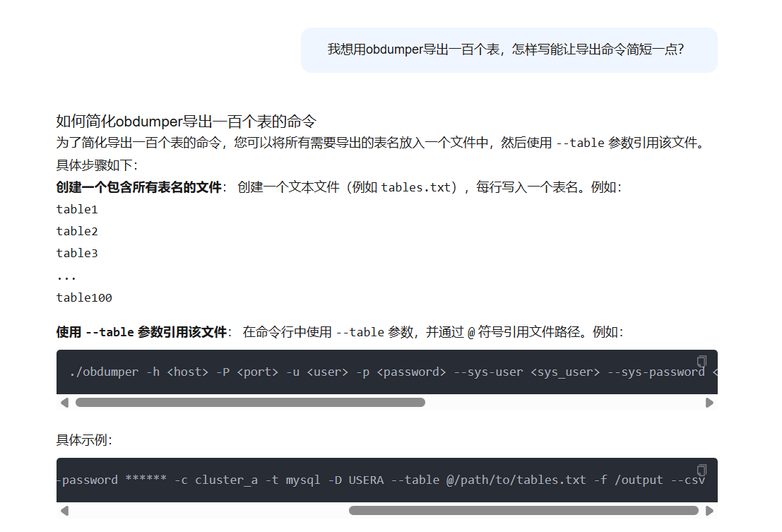This screenshot has width=782, height=532.
Task: Click the table100 line in file example
Action: [x=84, y=298]
